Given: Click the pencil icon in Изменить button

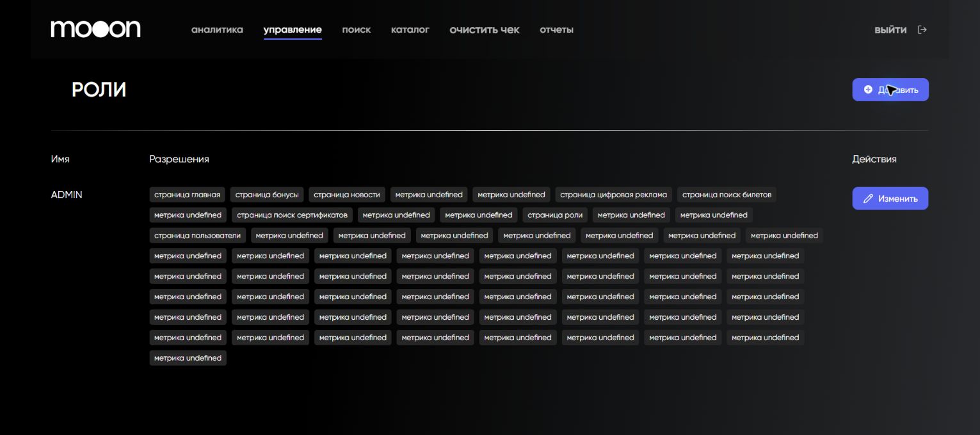Looking at the screenshot, I should [x=868, y=199].
